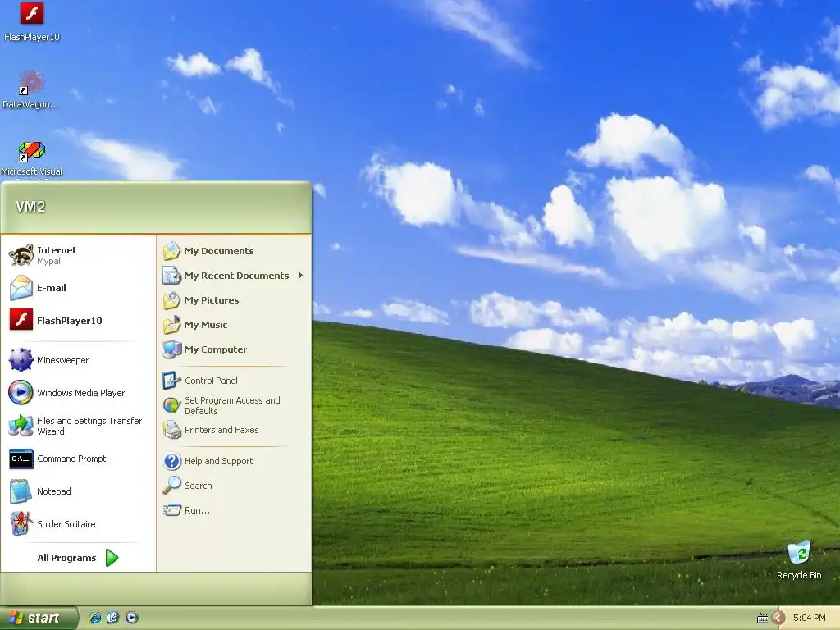Open Files and Settings Transfer Wizard
The image size is (840, 630).
pos(78,426)
